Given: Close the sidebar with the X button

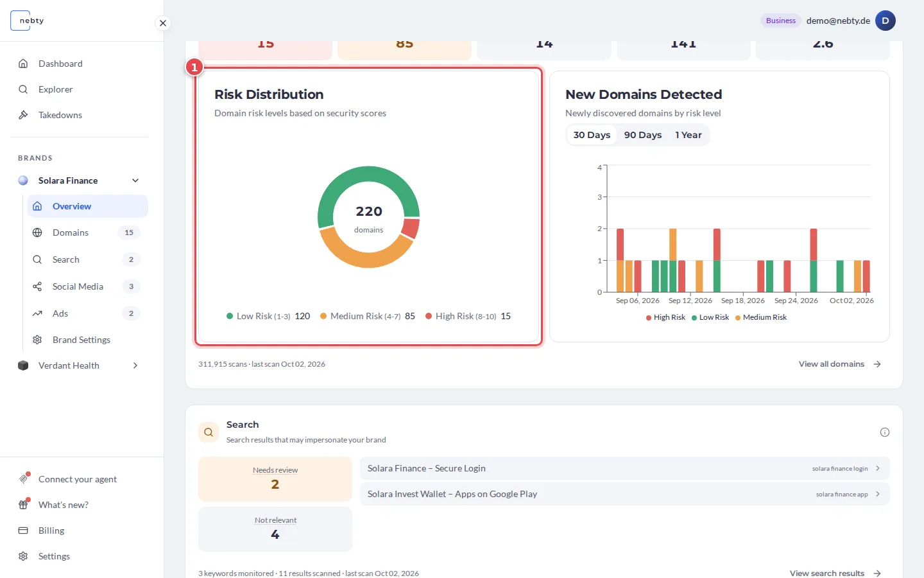Looking at the screenshot, I should (163, 23).
